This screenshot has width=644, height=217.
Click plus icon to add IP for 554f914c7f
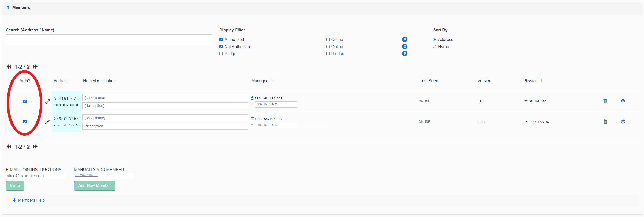[252, 104]
